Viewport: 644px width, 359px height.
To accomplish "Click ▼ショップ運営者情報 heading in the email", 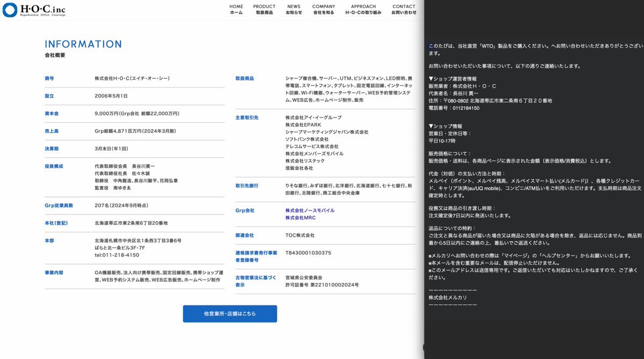I will [x=452, y=78].
